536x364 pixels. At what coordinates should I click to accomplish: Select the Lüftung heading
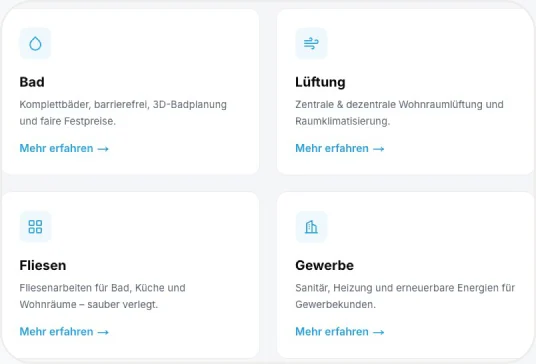click(320, 82)
